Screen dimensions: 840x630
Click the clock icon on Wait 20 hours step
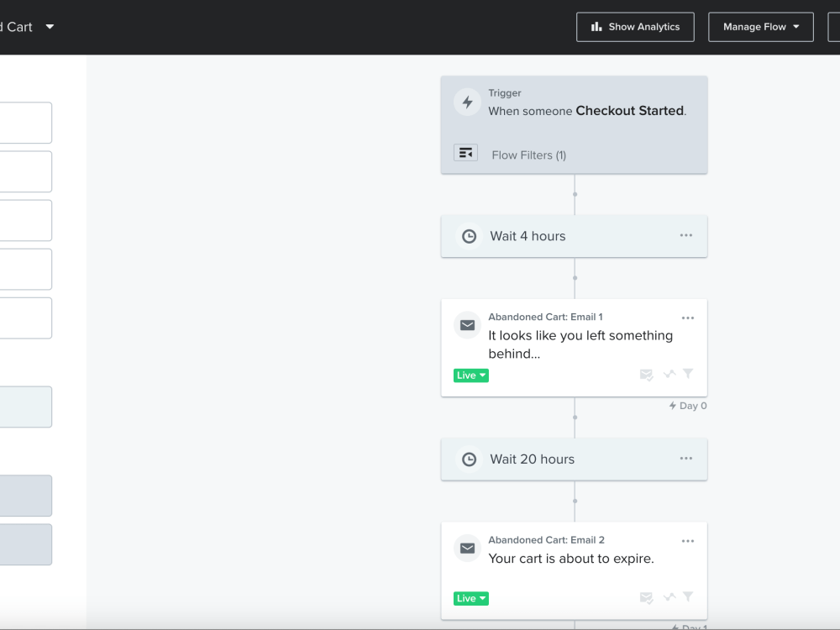[469, 459]
